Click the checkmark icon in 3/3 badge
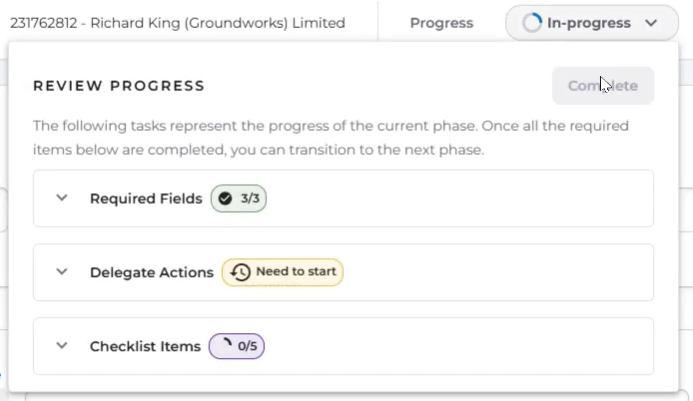The height and width of the screenshot is (401, 693). point(225,198)
